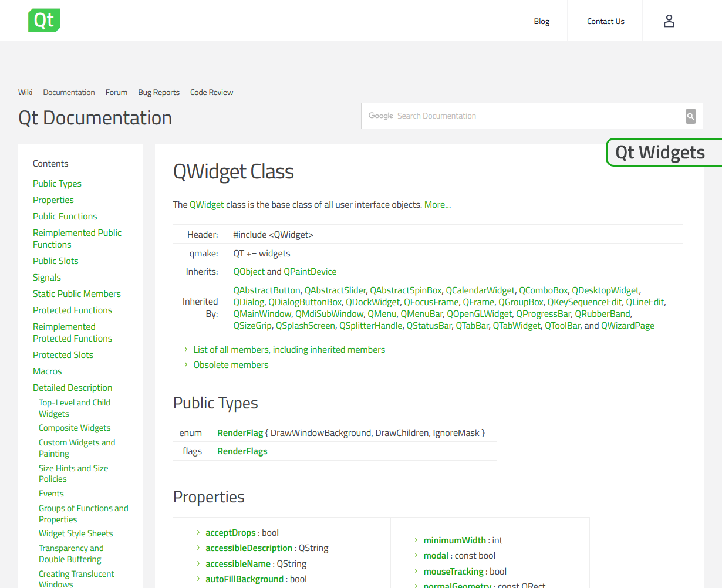Open the Forum nav item
The image size is (722, 588).
[x=116, y=92]
